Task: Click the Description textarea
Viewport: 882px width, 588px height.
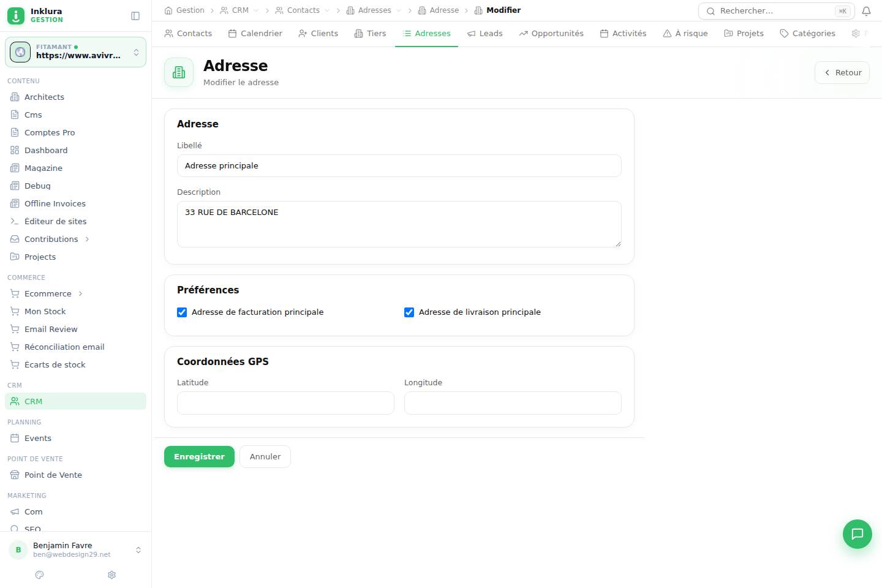Action: click(399, 224)
